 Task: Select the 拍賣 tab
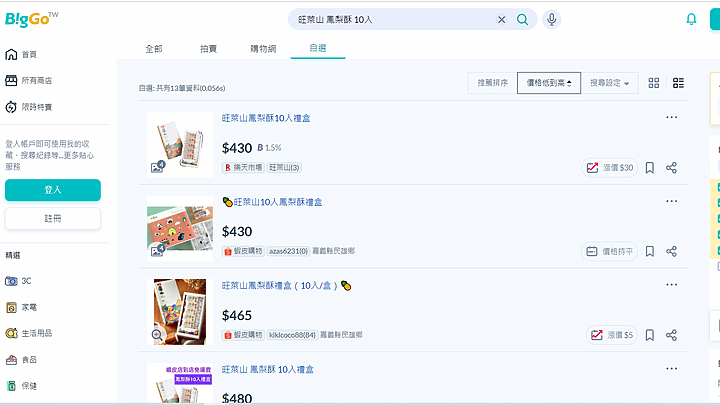coord(208,49)
